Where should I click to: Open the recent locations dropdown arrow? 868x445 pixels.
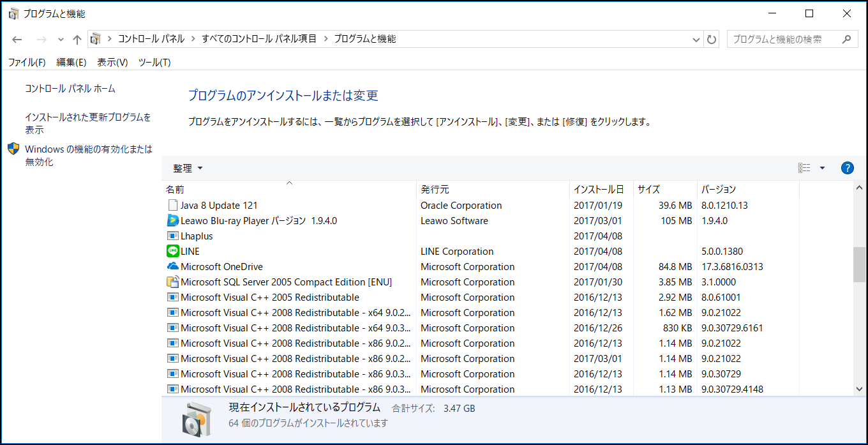tap(61, 40)
